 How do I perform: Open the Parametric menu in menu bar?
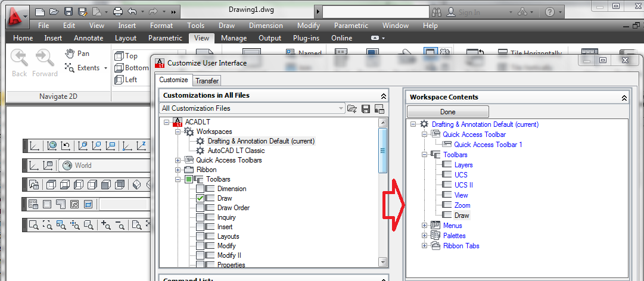pos(351,26)
